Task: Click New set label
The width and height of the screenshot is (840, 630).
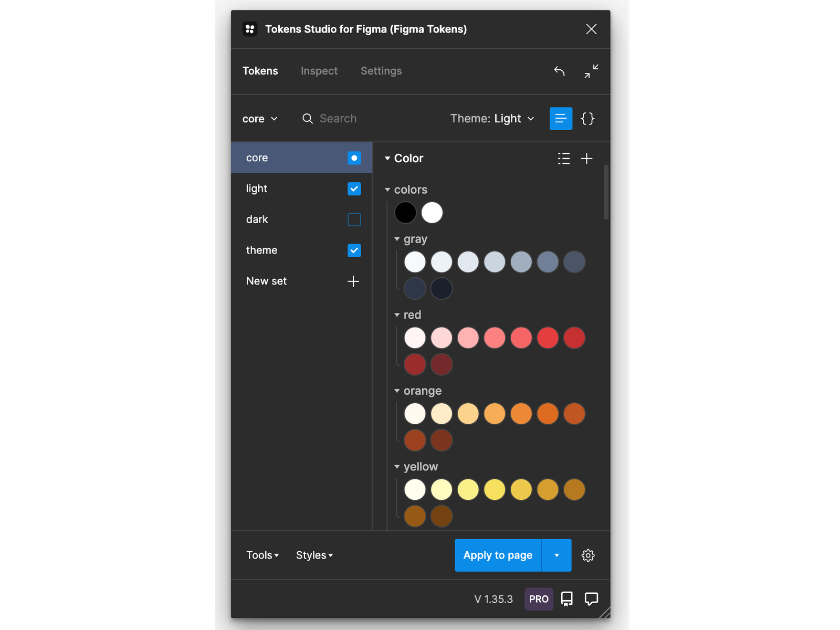Action: 266,281
